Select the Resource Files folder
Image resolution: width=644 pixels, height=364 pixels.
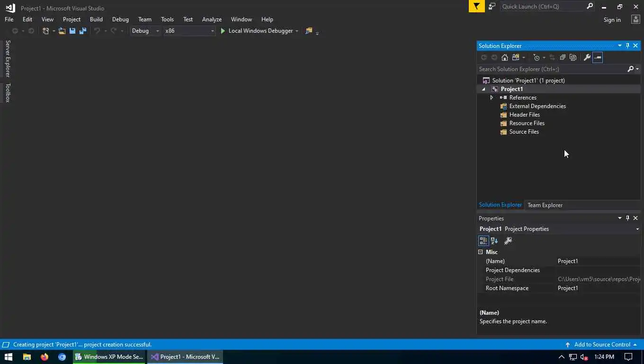click(527, 123)
